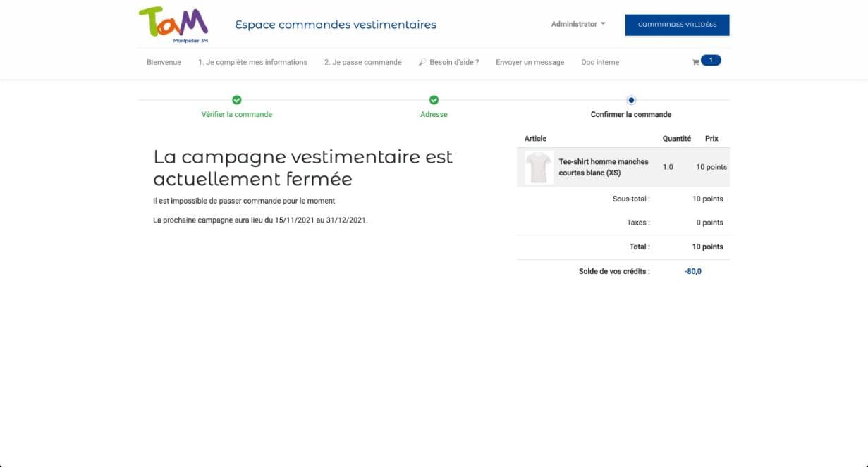Select '2. Je passe commande'
Image resolution: width=868 pixels, height=467 pixels.
coord(362,62)
